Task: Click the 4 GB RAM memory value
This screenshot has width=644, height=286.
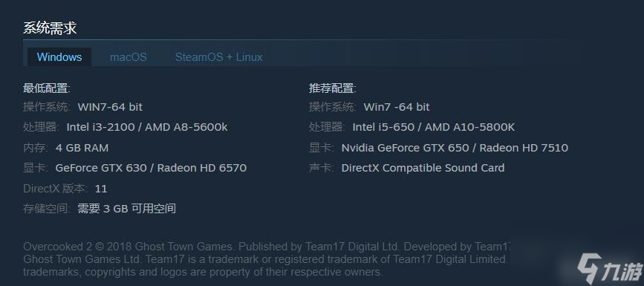Action: point(82,148)
